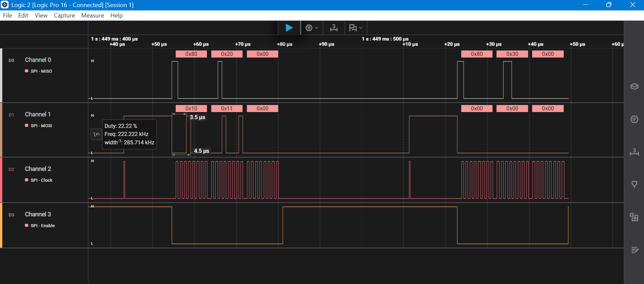Screen dimensions: 644x284
Task: Click the 1 s : 449 ms : 500 µs time label
Action: click(x=385, y=39)
